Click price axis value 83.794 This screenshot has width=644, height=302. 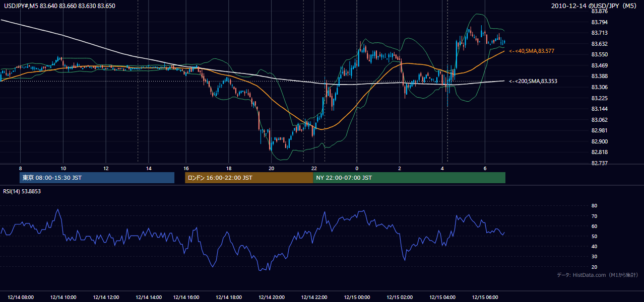(x=599, y=22)
